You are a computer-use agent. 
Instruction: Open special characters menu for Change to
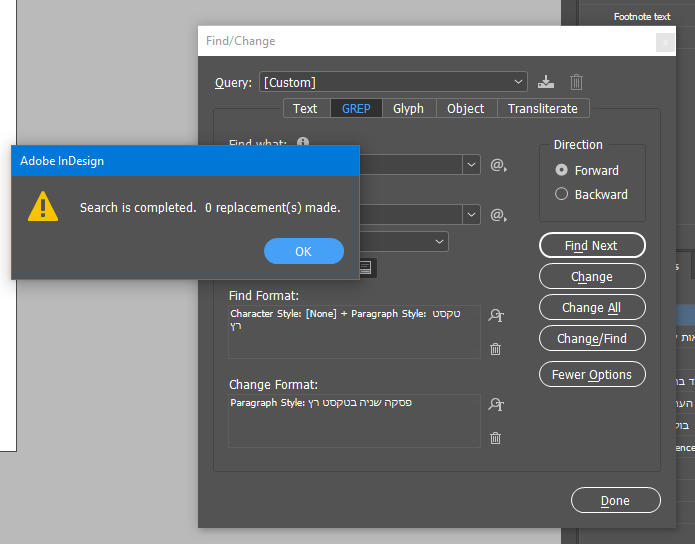pos(498,215)
